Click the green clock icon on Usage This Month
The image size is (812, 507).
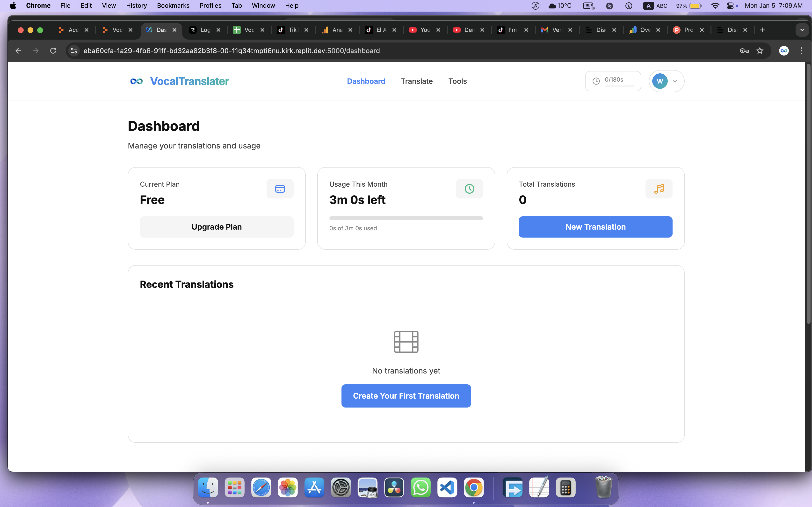pos(469,189)
